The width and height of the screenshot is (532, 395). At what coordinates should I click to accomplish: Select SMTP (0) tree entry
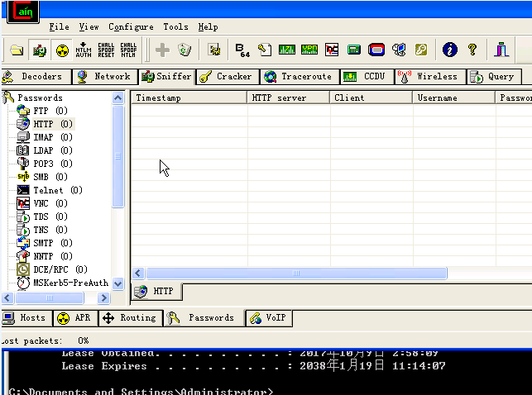pyautogui.click(x=53, y=243)
